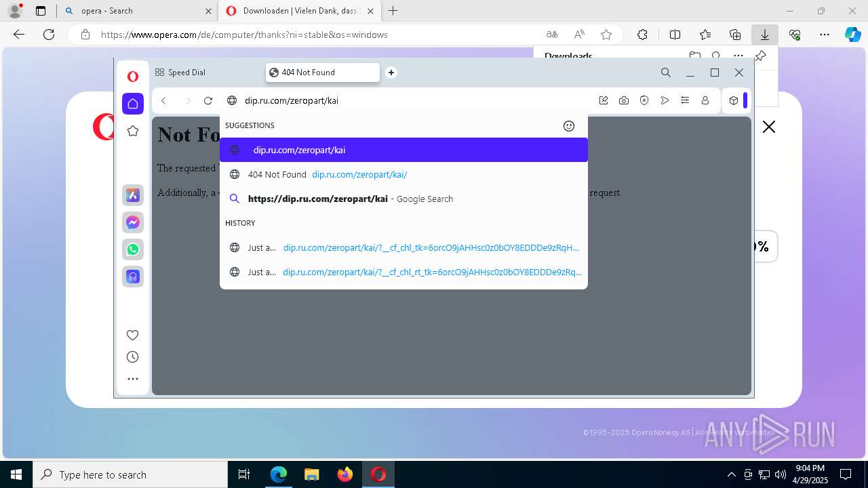
Task: Select highlighted dip.ru.com/zeropart/kai suggestion
Action: point(403,150)
